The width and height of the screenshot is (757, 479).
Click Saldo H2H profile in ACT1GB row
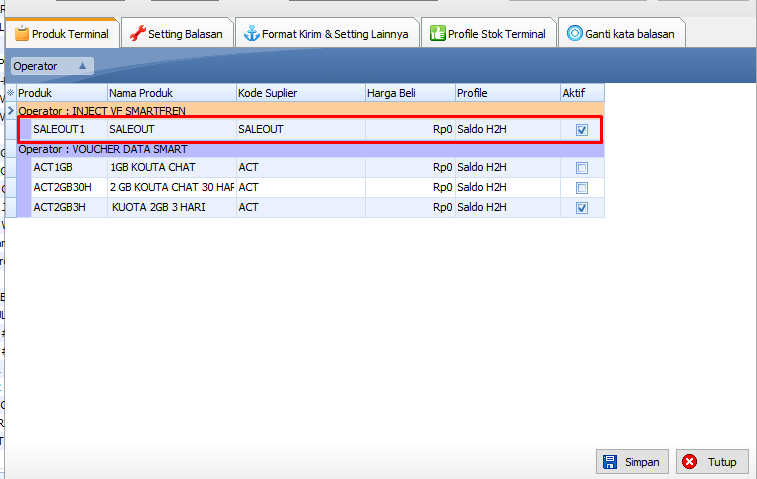[x=508, y=168]
